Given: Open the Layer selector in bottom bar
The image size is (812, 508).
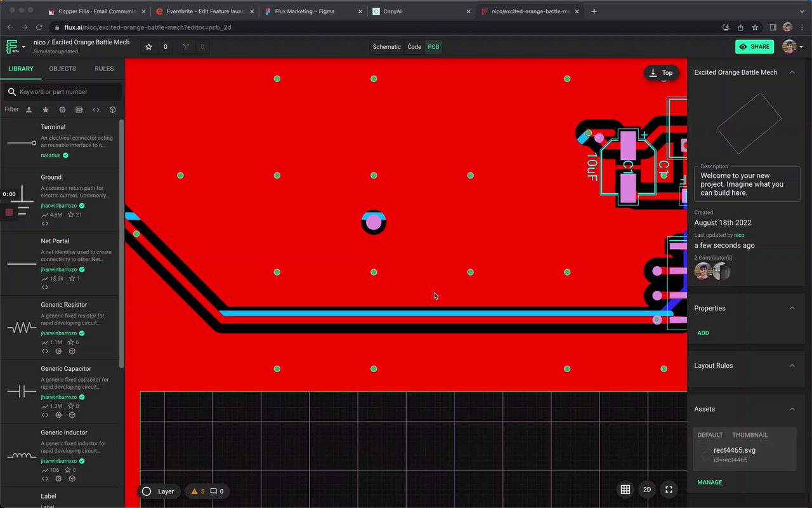Looking at the screenshot, I should (159, 491).
